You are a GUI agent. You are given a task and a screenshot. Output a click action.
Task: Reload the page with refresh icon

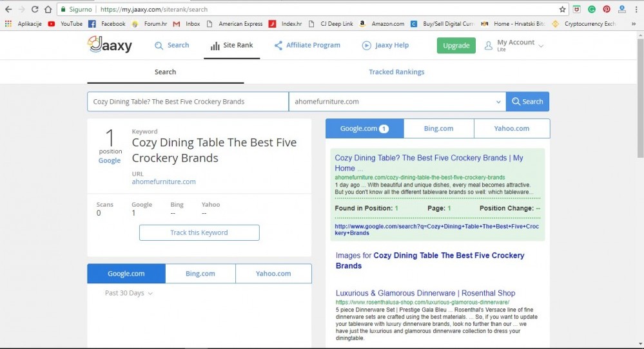(x=35, y=9)
